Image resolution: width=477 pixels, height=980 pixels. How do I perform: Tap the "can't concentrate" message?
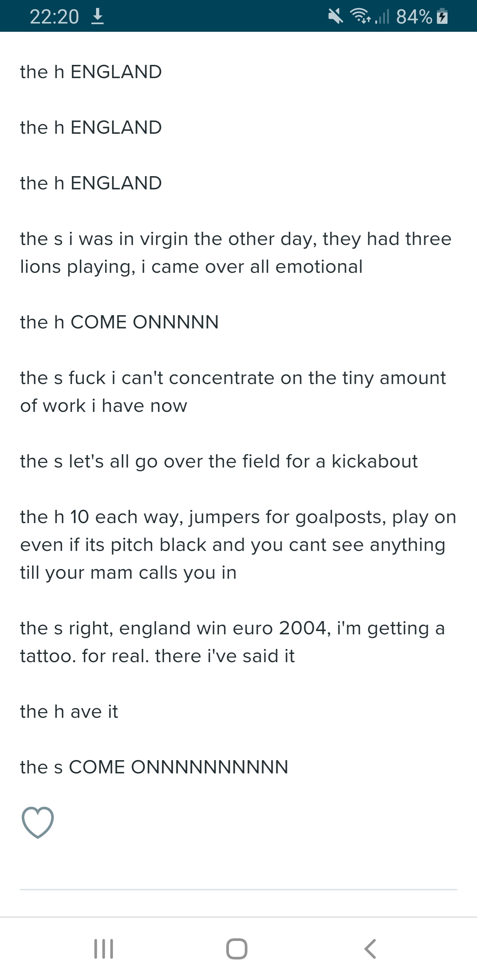pos(233,391)
